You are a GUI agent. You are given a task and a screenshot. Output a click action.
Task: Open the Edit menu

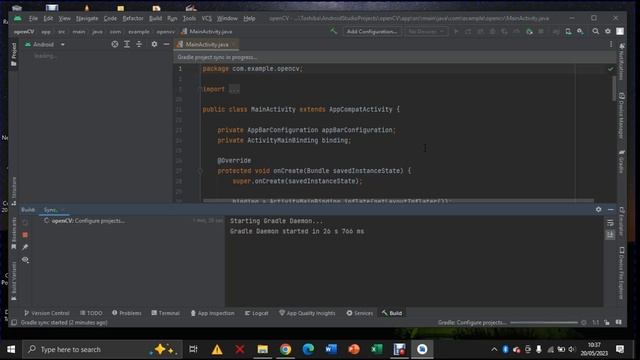(x=48, y=18)
